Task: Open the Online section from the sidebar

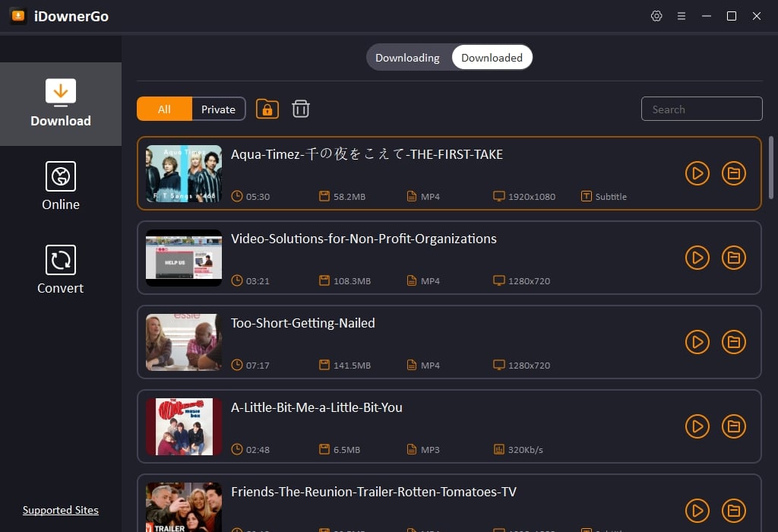Action: pyautogui.click(x=61, y=186)
